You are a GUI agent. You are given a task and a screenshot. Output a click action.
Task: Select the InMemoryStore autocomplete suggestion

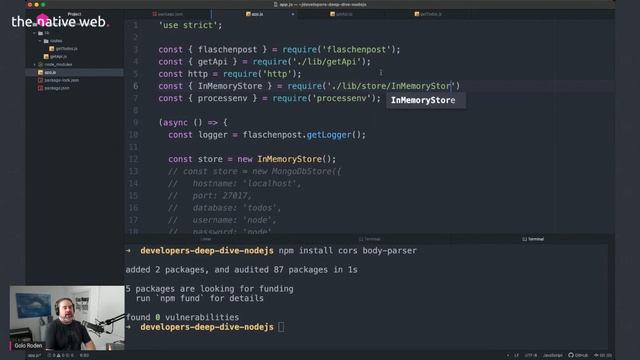[x=426, y=100]
